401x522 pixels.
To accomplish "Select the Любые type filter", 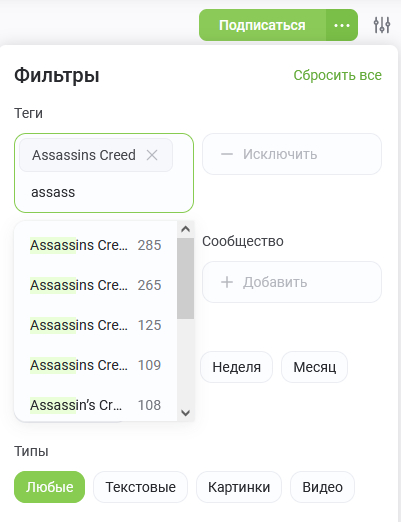I will click(49, 487).
